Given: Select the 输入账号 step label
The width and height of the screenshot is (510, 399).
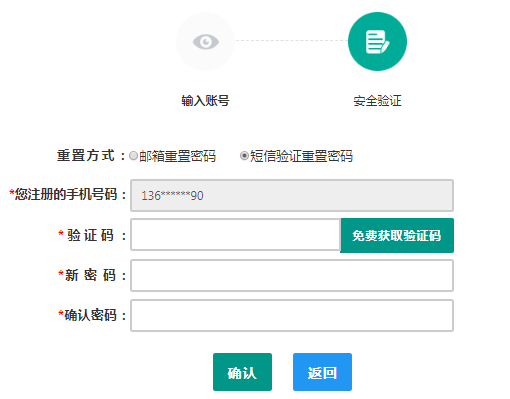Looking at the screenshot, I should [x=205, y=101].
